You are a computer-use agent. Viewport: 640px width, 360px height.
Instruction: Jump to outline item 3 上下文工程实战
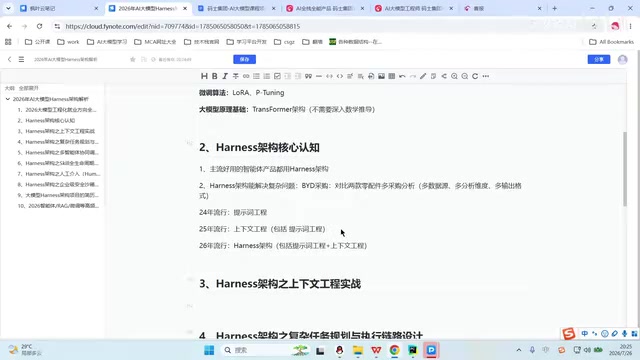[x=56, y=131]
